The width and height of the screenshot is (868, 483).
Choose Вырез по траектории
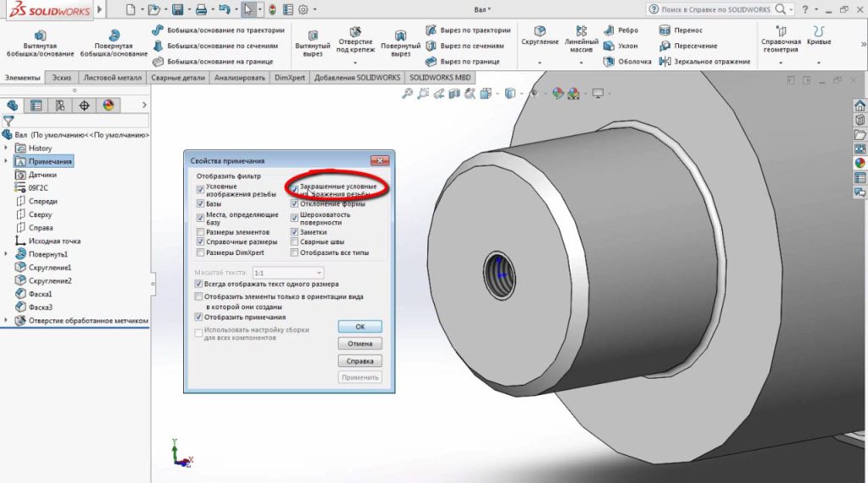pyautogui.click(x=468, y=31)
